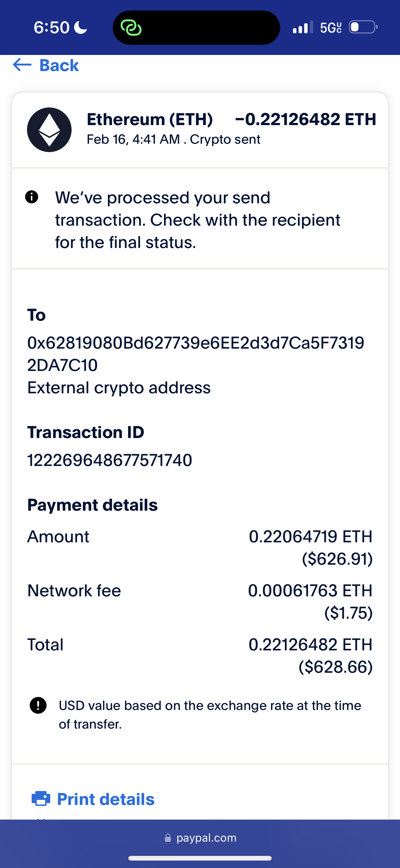Tap the battery indicator in status bar
Image resolution: width=400 pixels, height=868 pixels.
point(363,27)
